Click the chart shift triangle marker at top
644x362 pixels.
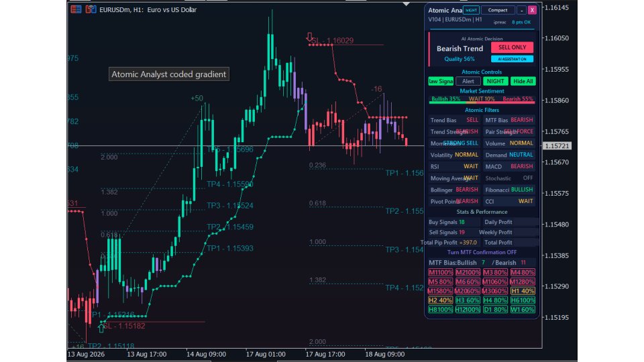tap(407, 4)
